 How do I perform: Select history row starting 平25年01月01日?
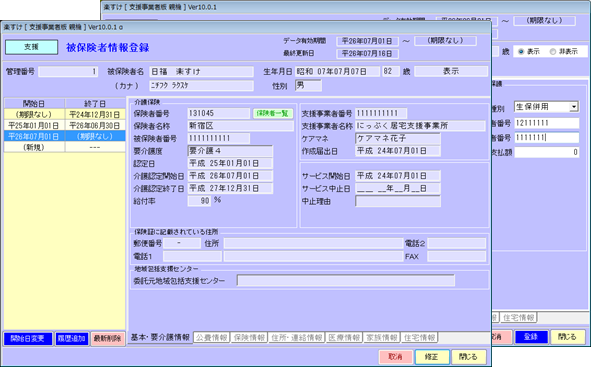click(64, 125)
